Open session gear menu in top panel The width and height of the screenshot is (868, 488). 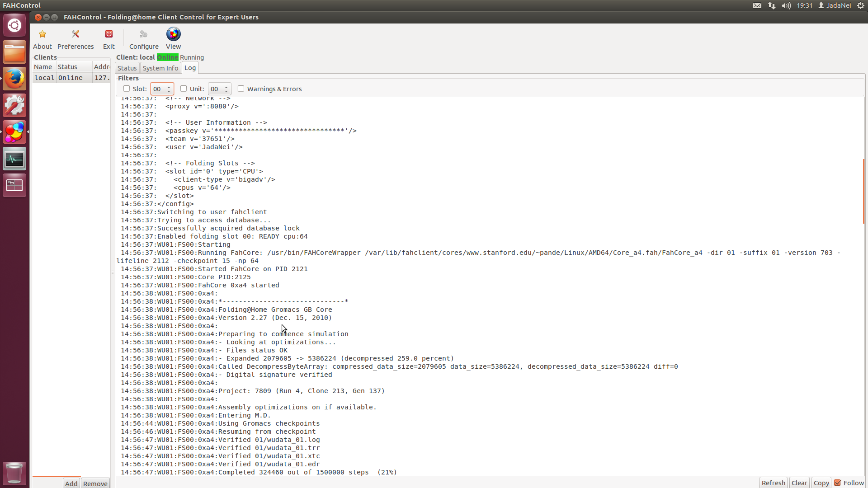[x=861, y=5]
